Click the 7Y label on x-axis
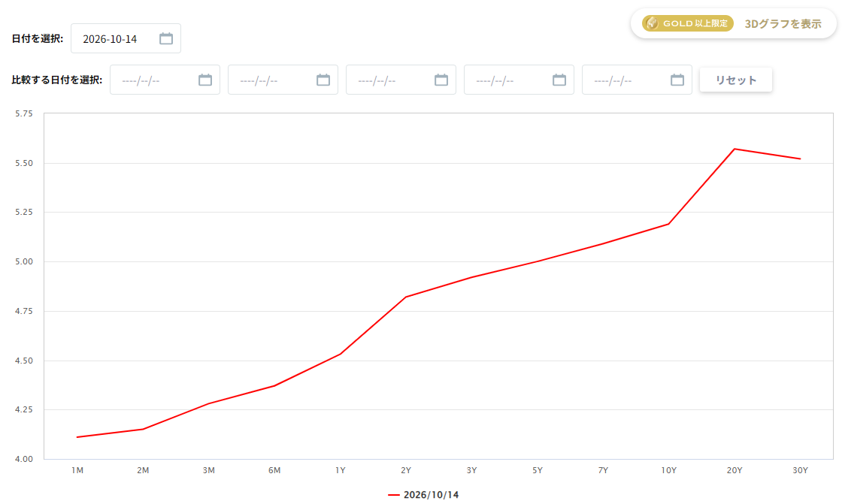Image resolution: width=842 pixels, height=504 pixels. [603, 470]
